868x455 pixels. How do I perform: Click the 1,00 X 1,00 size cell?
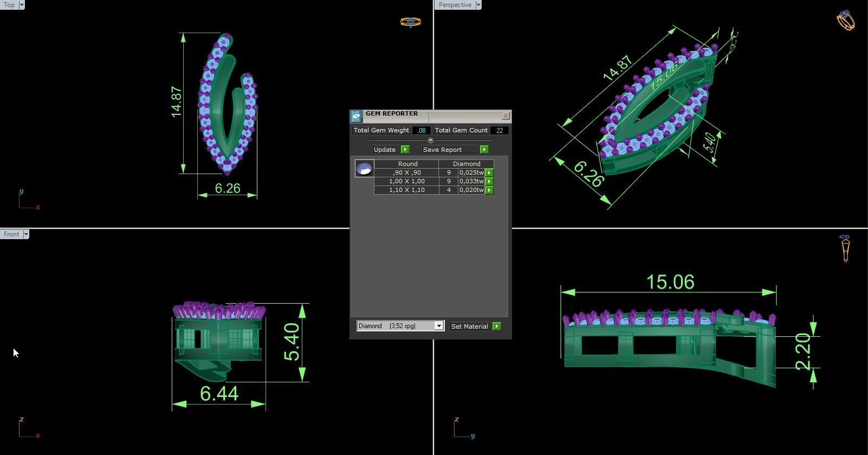406,181
